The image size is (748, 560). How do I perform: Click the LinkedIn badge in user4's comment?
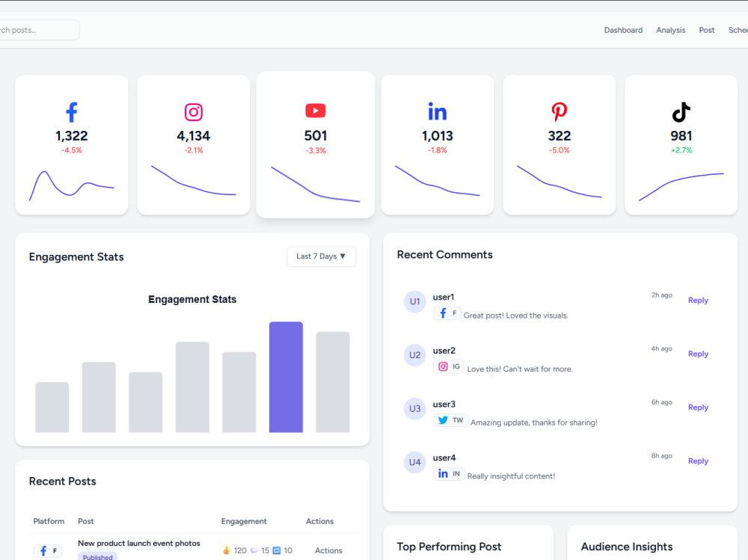[448, 474]
